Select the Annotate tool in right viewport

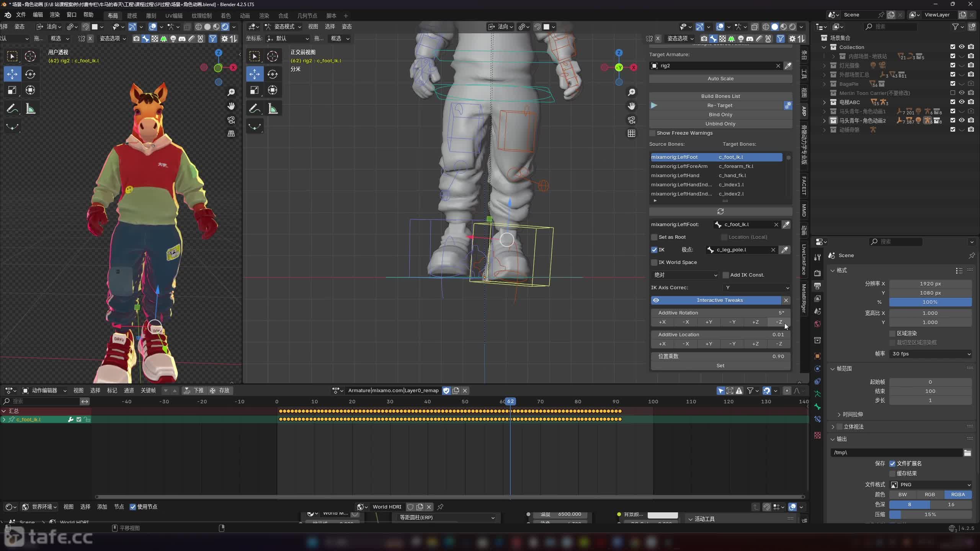click(x=255, y=109)
